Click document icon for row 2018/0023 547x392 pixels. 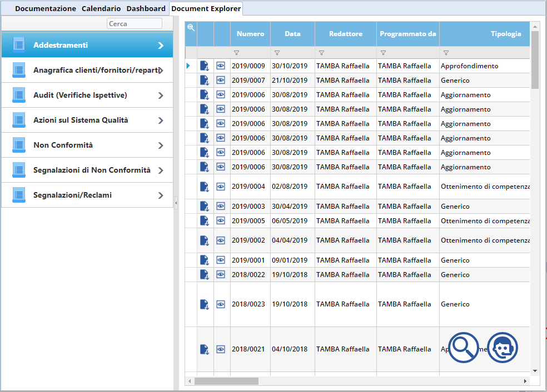pyautogui.click(x=205, y=304)
